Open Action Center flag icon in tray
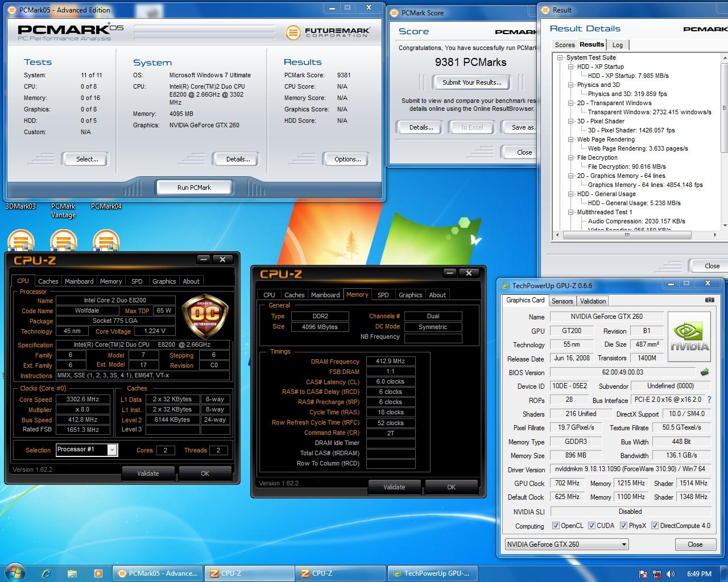The width and height of the screenshot is (728, 582). [x=643, y=574]
